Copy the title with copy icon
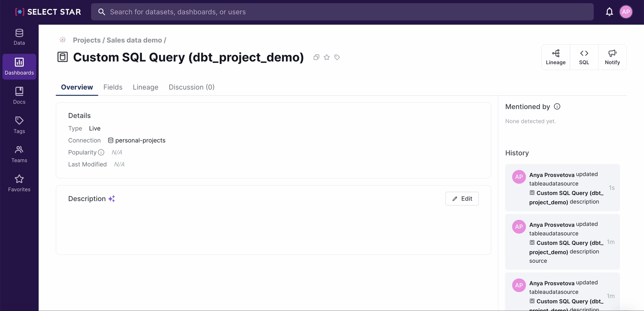This screenshot has width=644, height=311. pos(316,57)
